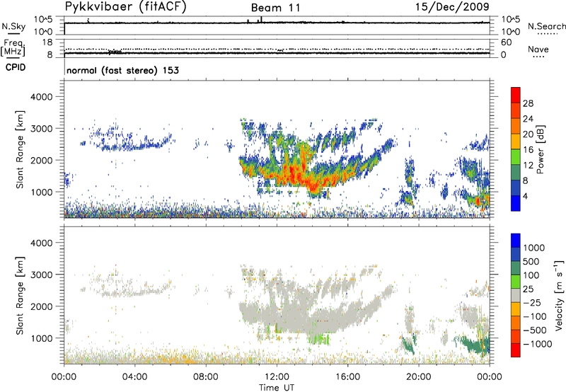Click 'normal (fast stereo) 153' text
This screenshot has height=392, width=566.
(x=122, y=70)
